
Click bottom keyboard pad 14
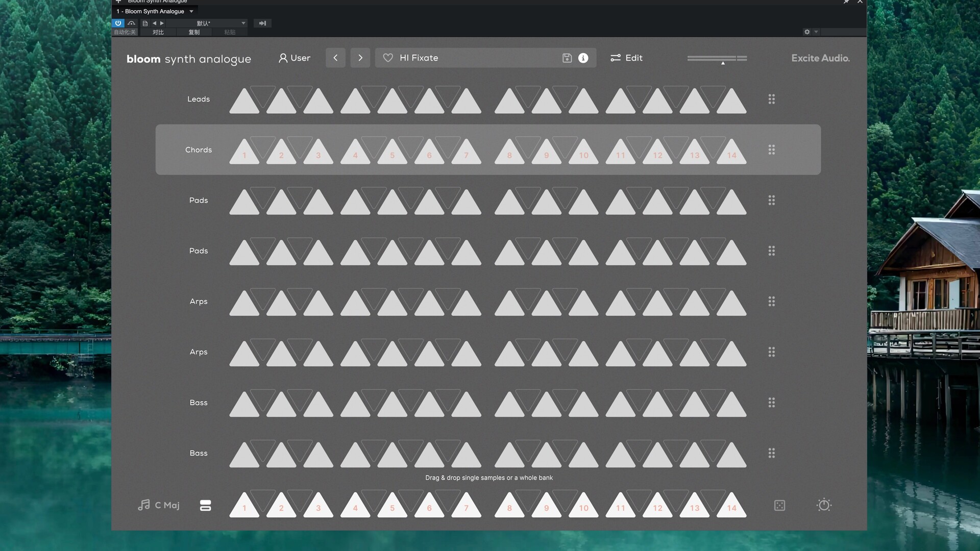click(x=732, y=506)
